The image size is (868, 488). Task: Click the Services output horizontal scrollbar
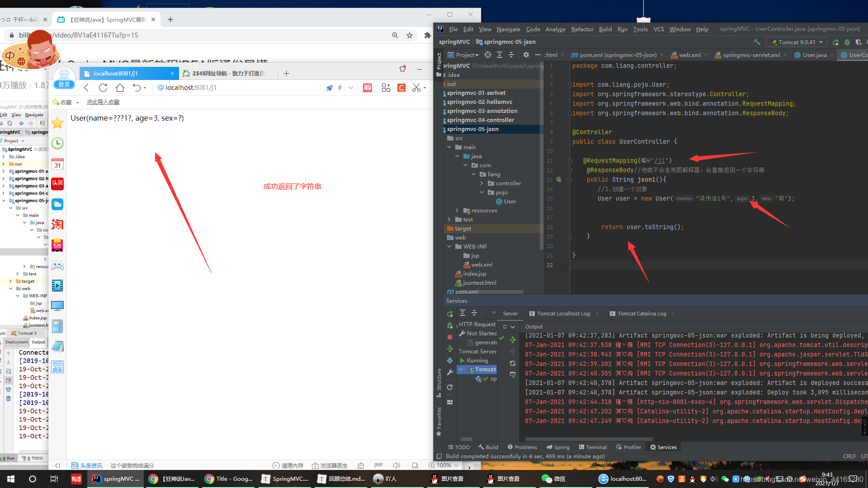[x=589, y=439]
